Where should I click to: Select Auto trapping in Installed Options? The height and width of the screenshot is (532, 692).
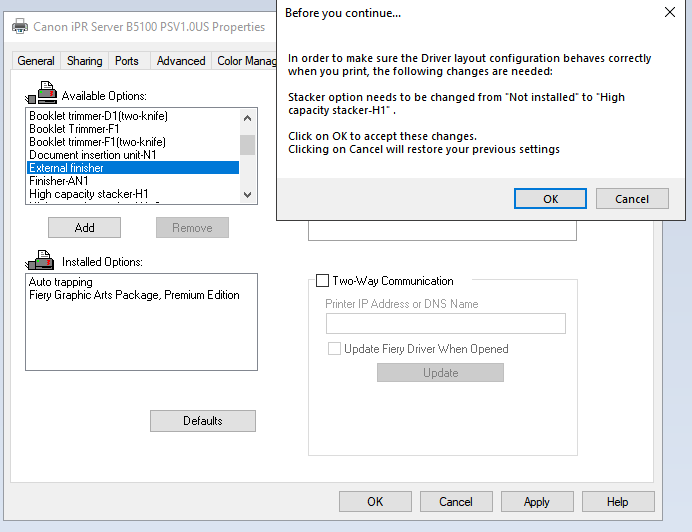61,282
